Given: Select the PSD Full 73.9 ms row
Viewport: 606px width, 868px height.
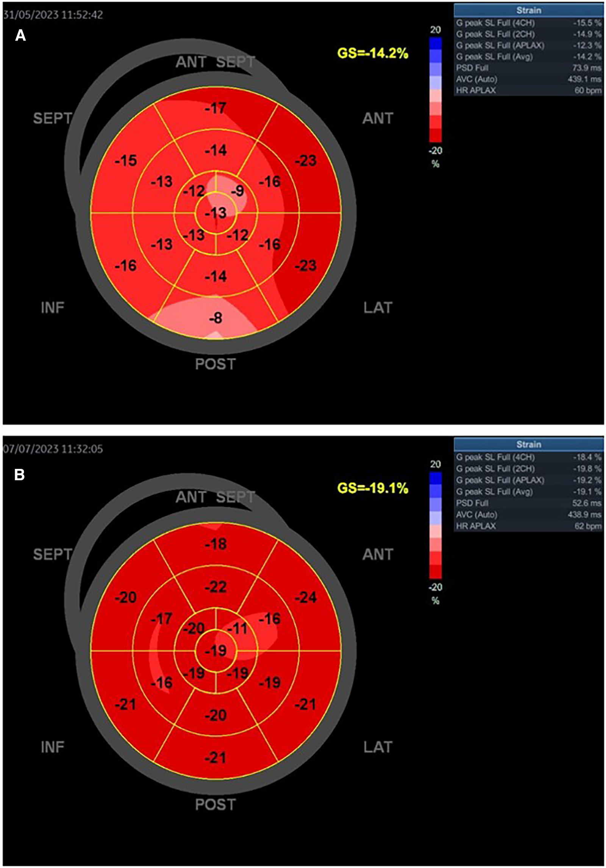Looking at the screenshot, I should click(x=528, y=68).
